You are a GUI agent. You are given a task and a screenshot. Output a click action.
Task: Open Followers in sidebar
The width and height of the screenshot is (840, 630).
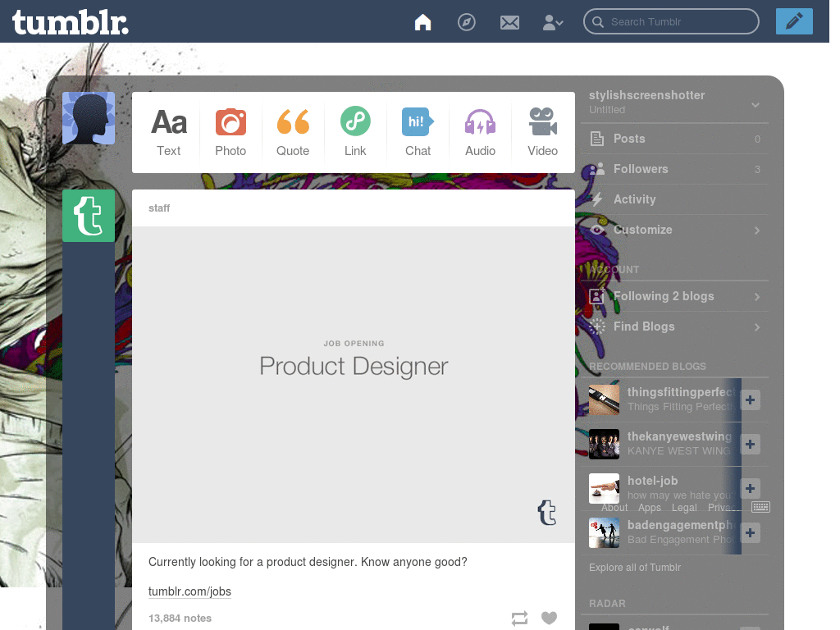(x=674, y=169)
